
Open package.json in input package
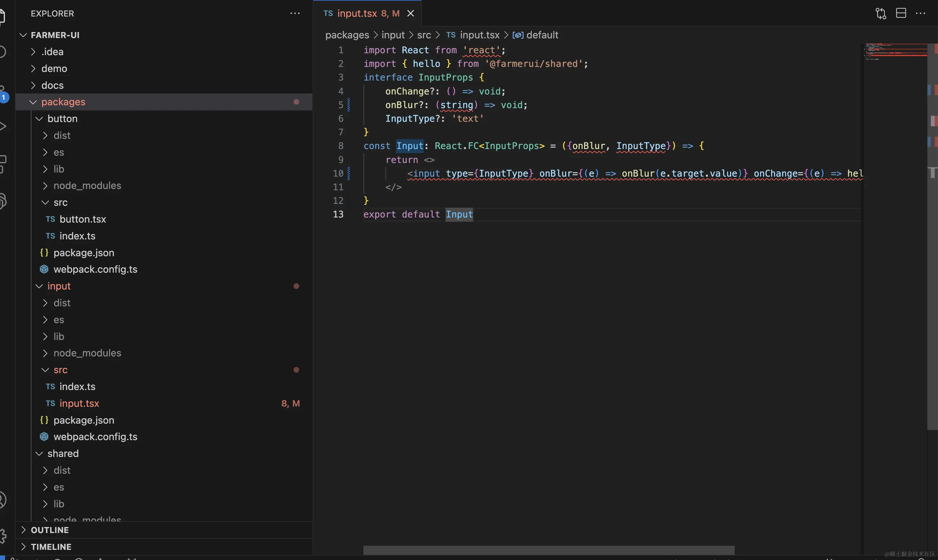[x=164, y=420]
